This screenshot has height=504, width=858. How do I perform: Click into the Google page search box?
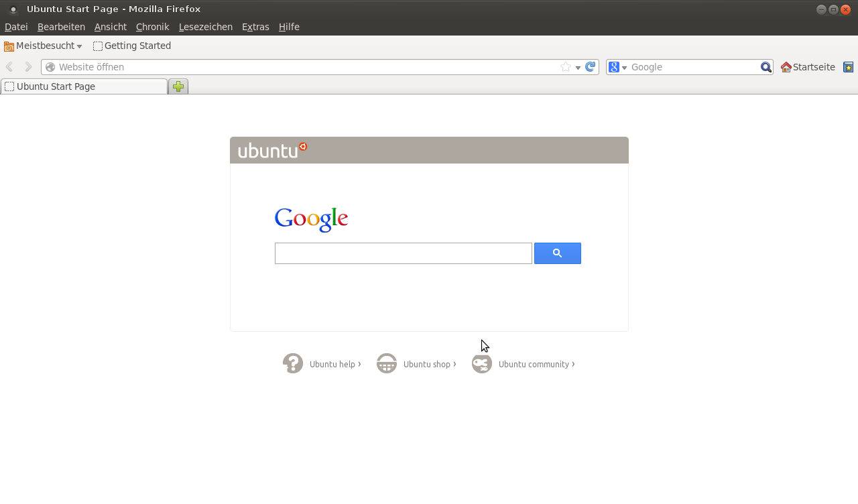coord(404,253)
